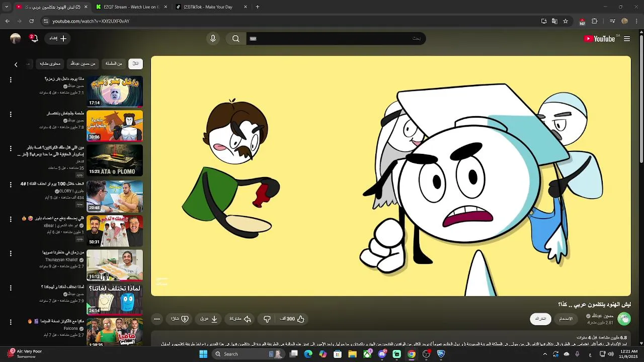Open Windows Start menu

[x=203, y=354]
